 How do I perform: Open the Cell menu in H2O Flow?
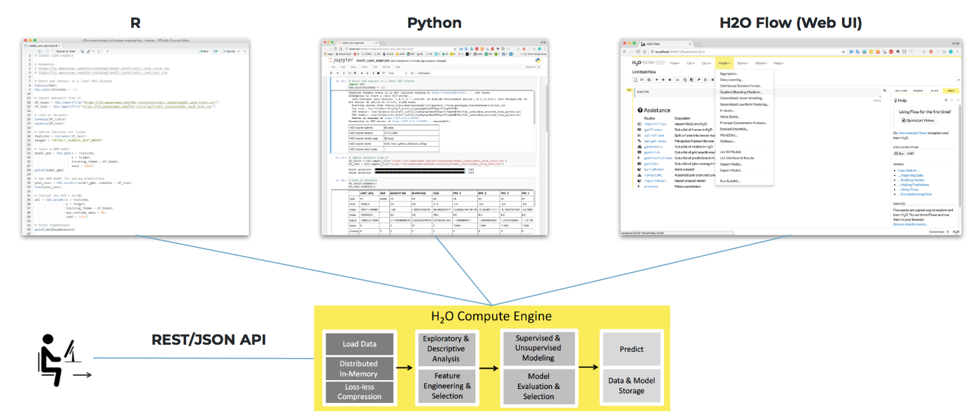coord(691,63)
